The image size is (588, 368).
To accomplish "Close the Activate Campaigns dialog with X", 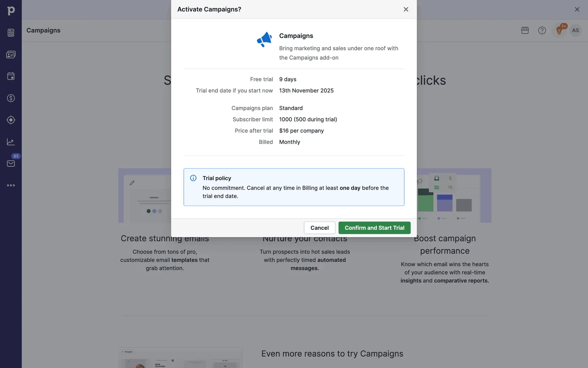I will 406,10.
